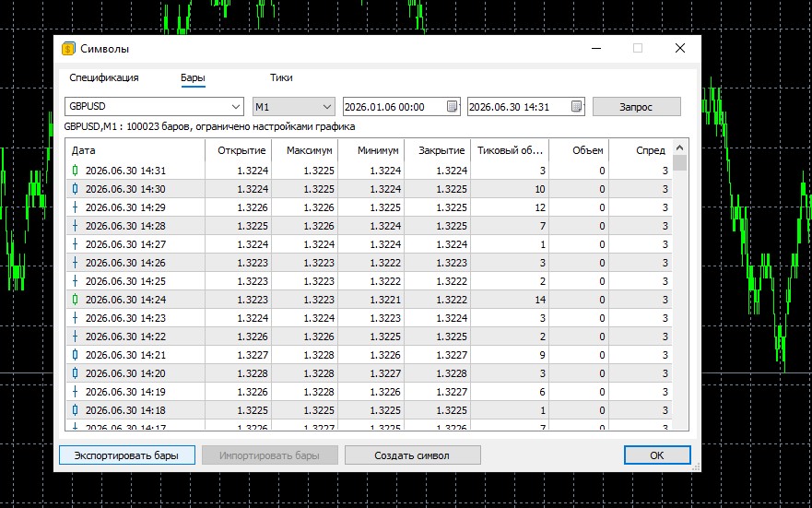Screen dimensions: 812x508
Task: Expand the GBPUSD symbol dropdown
Action: tap(236, 107)
